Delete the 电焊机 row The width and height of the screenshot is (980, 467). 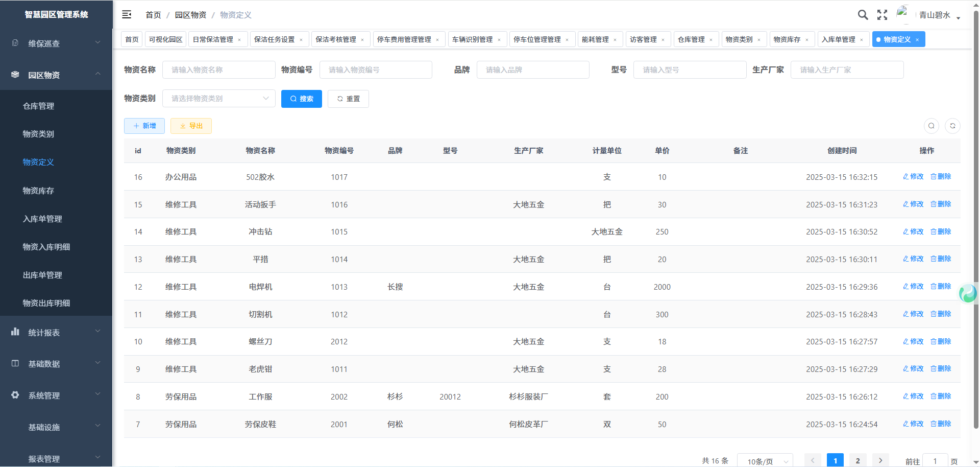tap(941, 286)
